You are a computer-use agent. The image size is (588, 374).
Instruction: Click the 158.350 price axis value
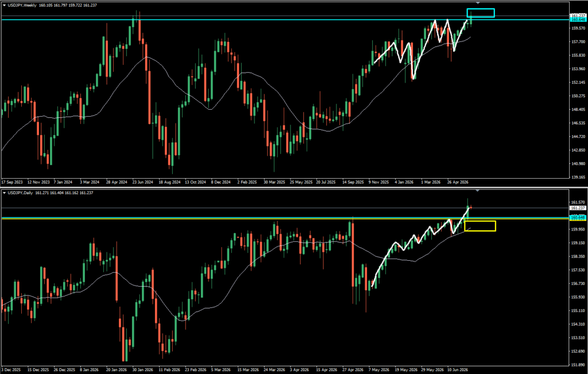point(578,257)
